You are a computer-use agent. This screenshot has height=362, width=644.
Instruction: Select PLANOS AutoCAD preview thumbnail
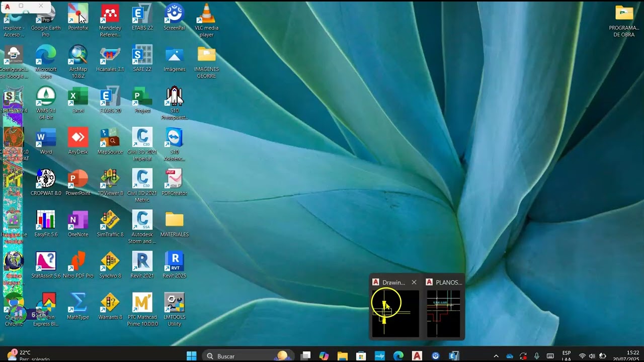coord(443,313)
